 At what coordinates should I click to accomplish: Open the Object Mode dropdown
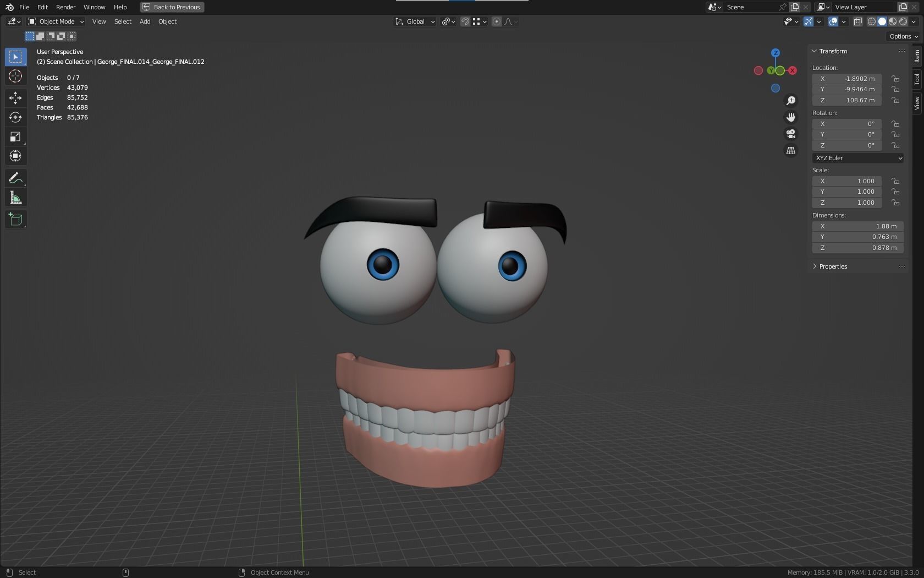point(56,21)
